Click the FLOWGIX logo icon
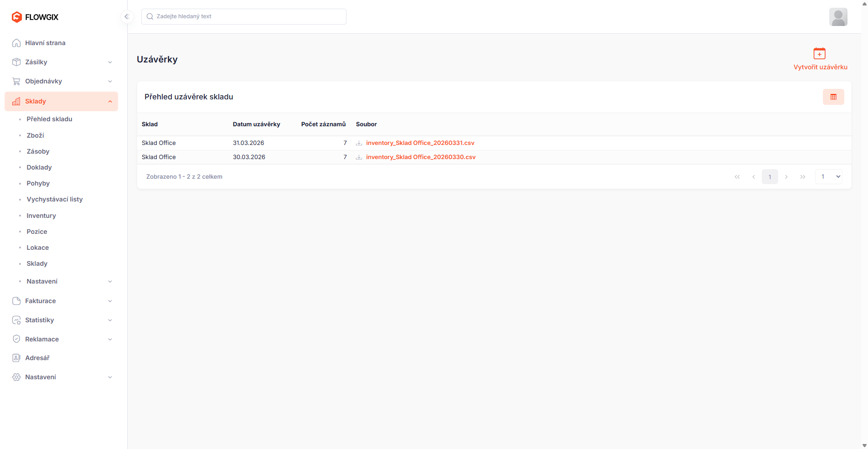The image size is (868, 449). (x=17, y=17)
